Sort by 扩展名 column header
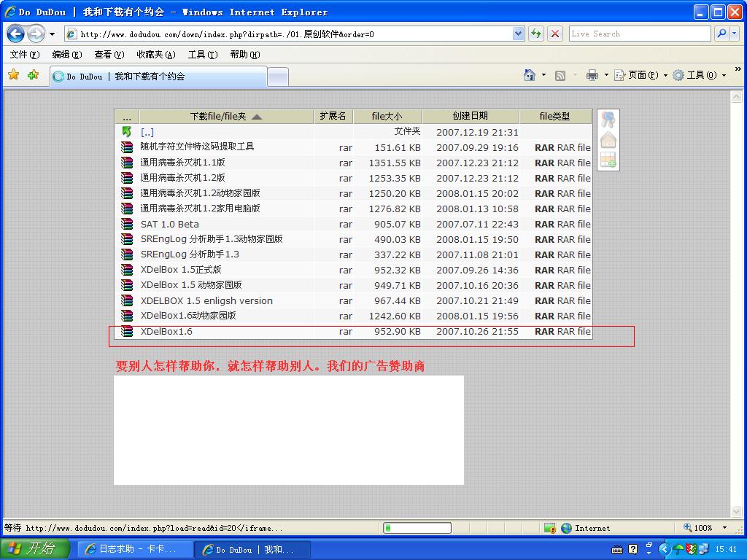747x560 pixels. [x=333, y=116]
